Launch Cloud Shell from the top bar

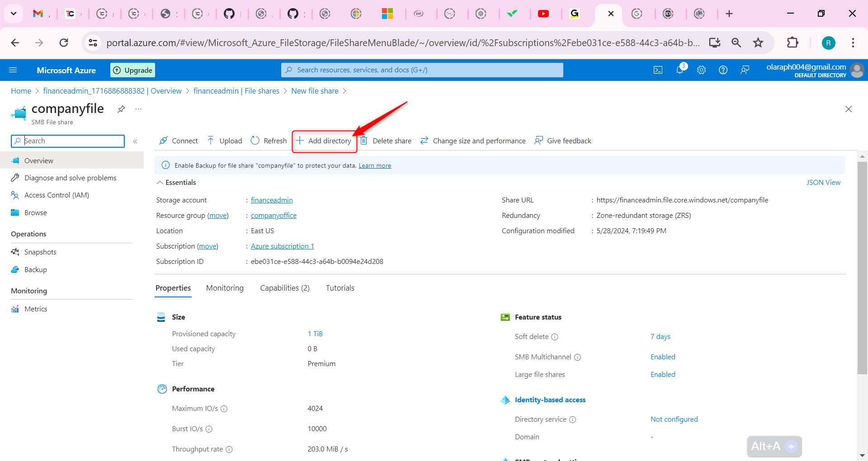(658, 70)
